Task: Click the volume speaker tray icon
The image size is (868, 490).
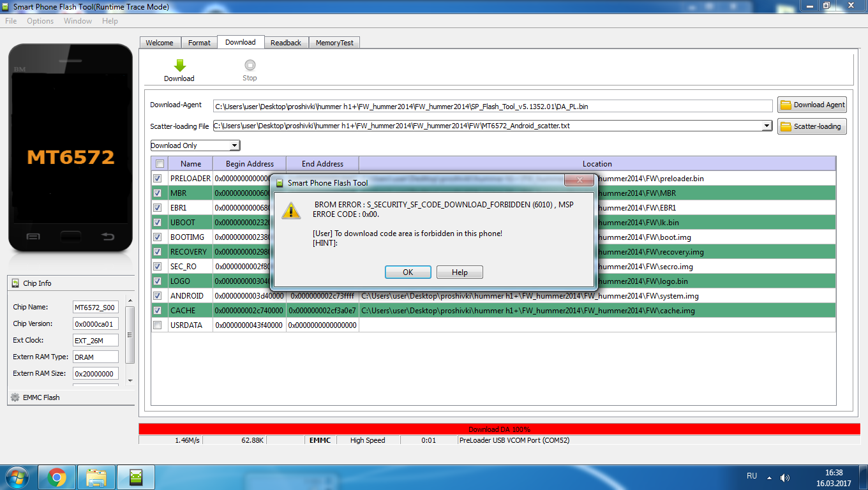Action: (x=785, y=477)
